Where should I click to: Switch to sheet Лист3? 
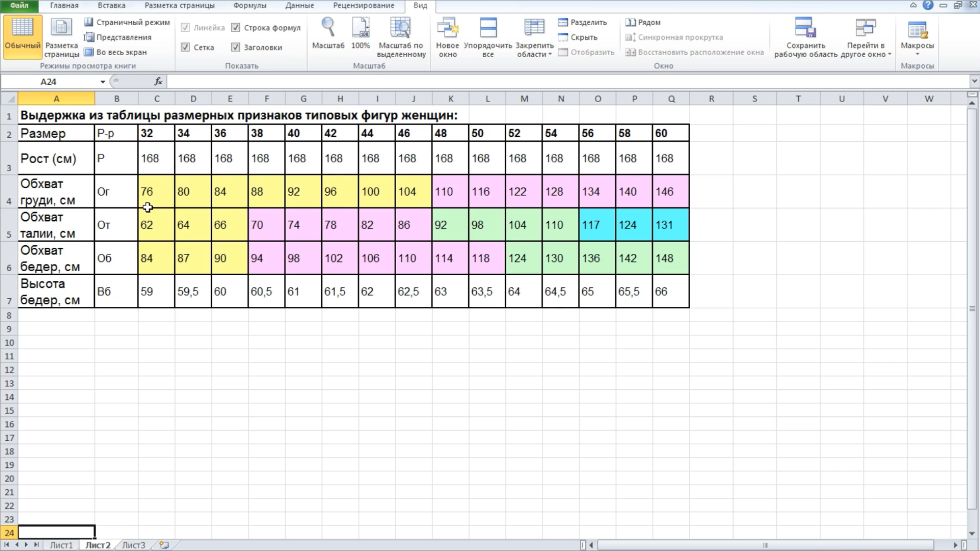134,545
